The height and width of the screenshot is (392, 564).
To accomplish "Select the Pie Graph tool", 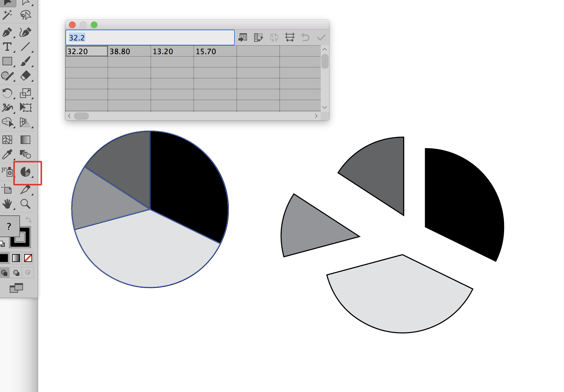I will coord(25,172).
